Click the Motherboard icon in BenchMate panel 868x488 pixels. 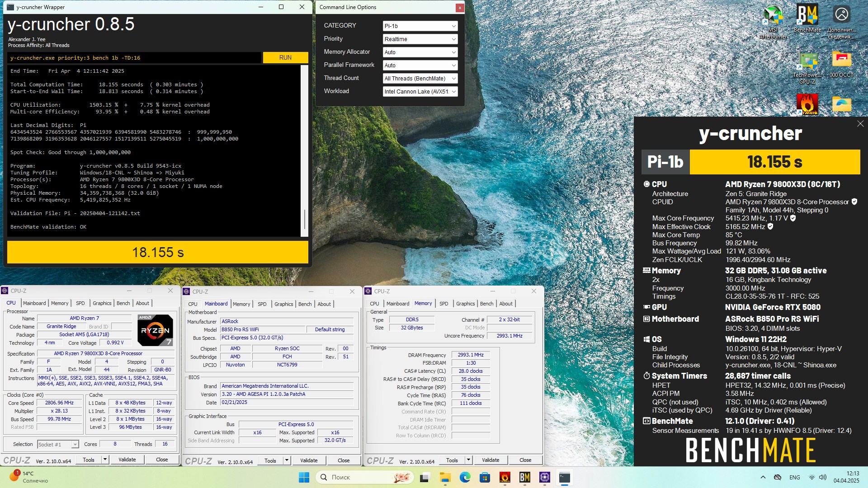point(646,319)
